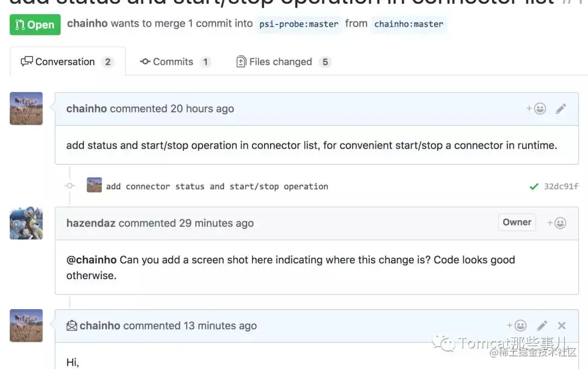Edit chainho's first comment with pencil icon
This screenshot has width=588, height=369.
point(561,109)
